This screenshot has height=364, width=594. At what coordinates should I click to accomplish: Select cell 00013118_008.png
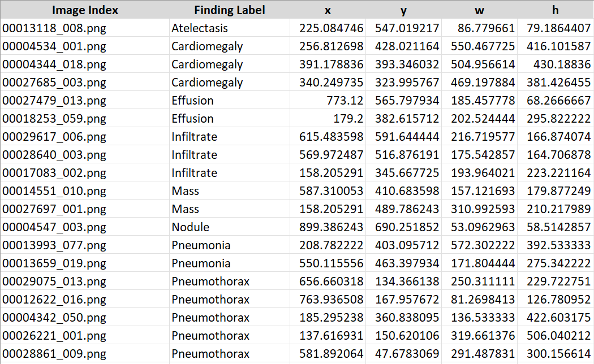coord(85,28)
